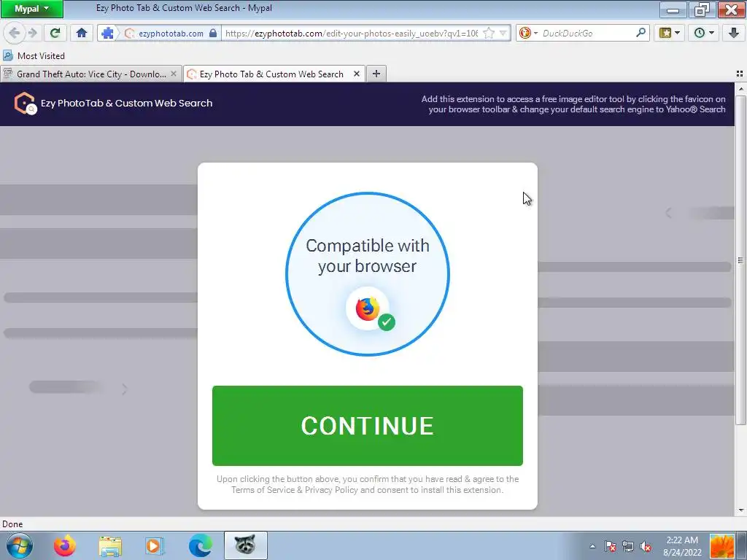Screen dimensions: 747x560
Task: Click the tab groups grid icon
Action: coord(740,74)
